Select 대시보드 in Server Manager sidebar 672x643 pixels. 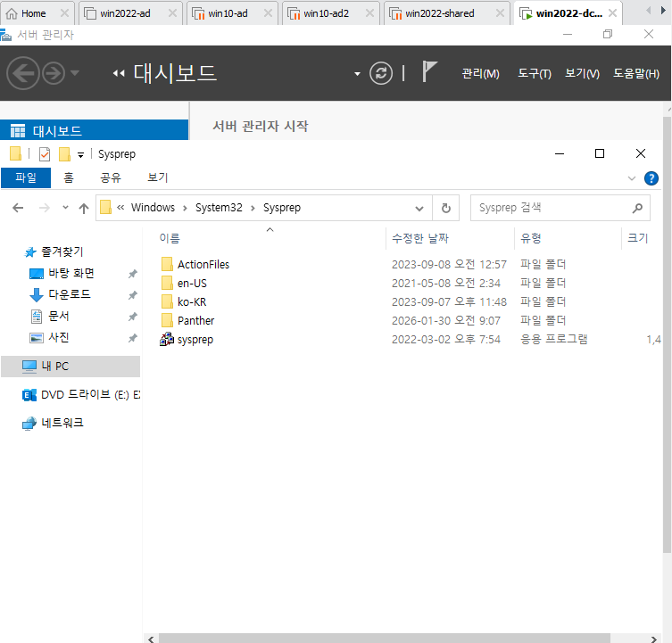[95, 130]
